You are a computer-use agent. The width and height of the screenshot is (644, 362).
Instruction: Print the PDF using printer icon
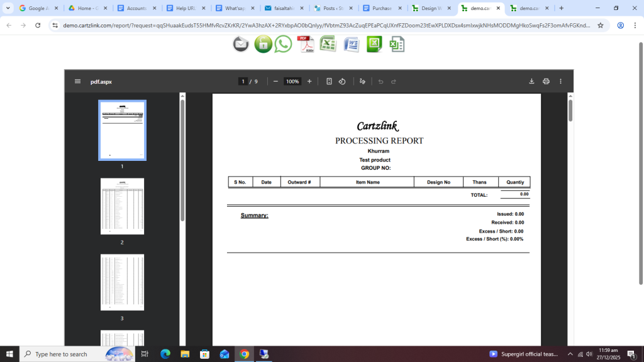[x=546, y=82]
